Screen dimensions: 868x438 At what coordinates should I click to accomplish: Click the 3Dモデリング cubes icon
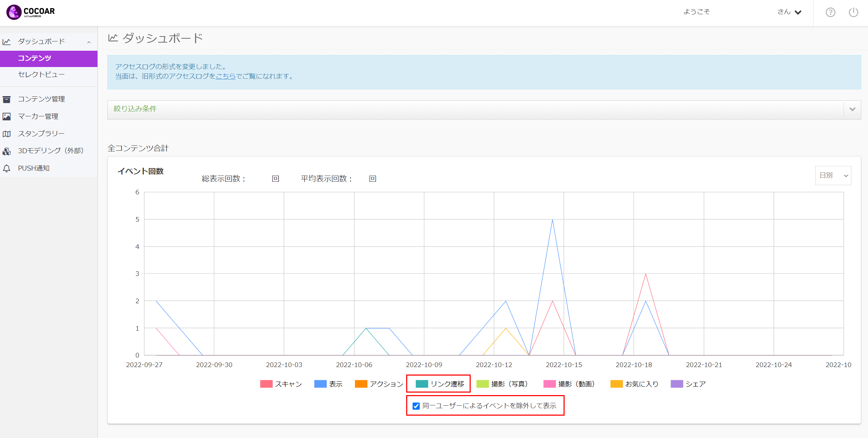click(x=7, y=151)
